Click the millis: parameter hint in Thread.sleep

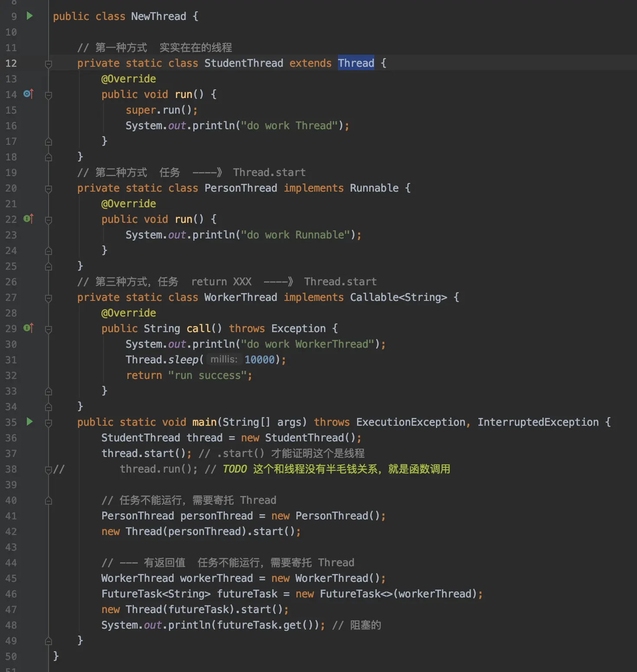pos(224,359)
